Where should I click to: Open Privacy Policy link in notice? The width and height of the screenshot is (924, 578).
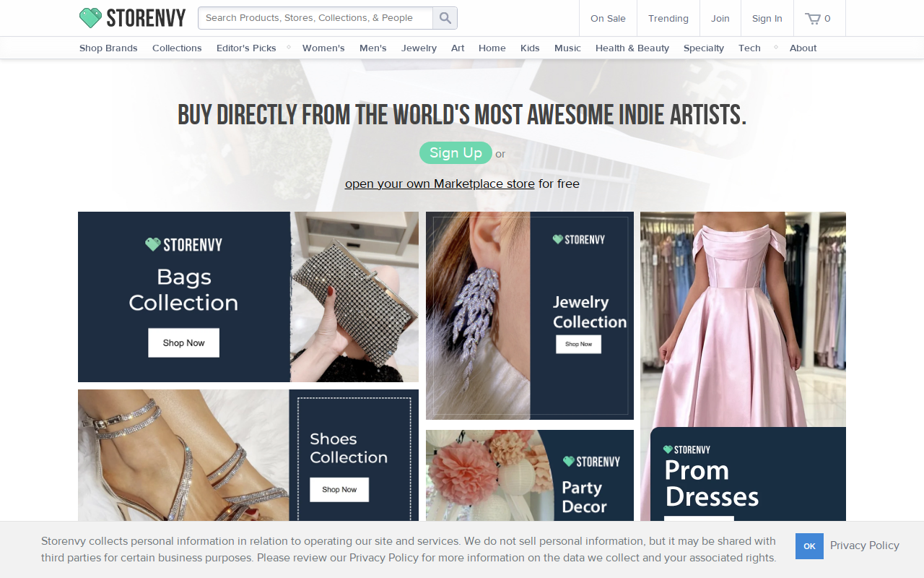pyautogui.click(x=865, y=545)
